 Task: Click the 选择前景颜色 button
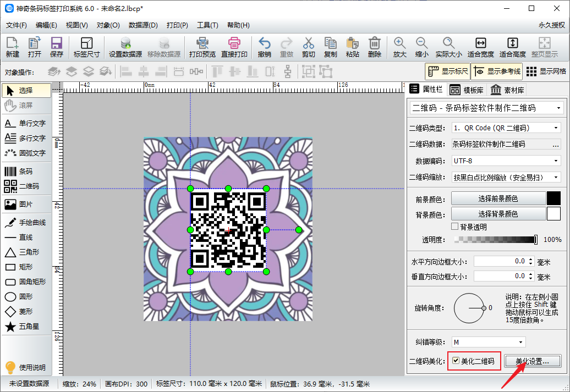coord(498,198)
